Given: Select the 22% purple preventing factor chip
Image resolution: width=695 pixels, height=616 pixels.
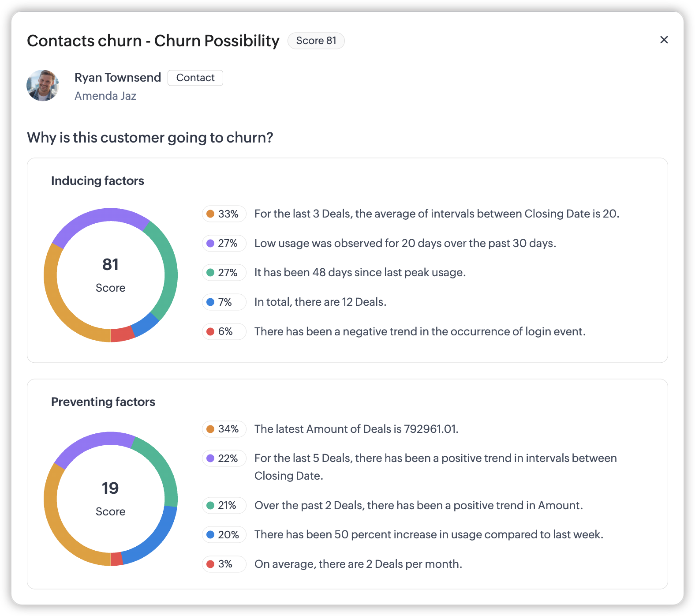Looking at the screenshot, I should [224, 458].
